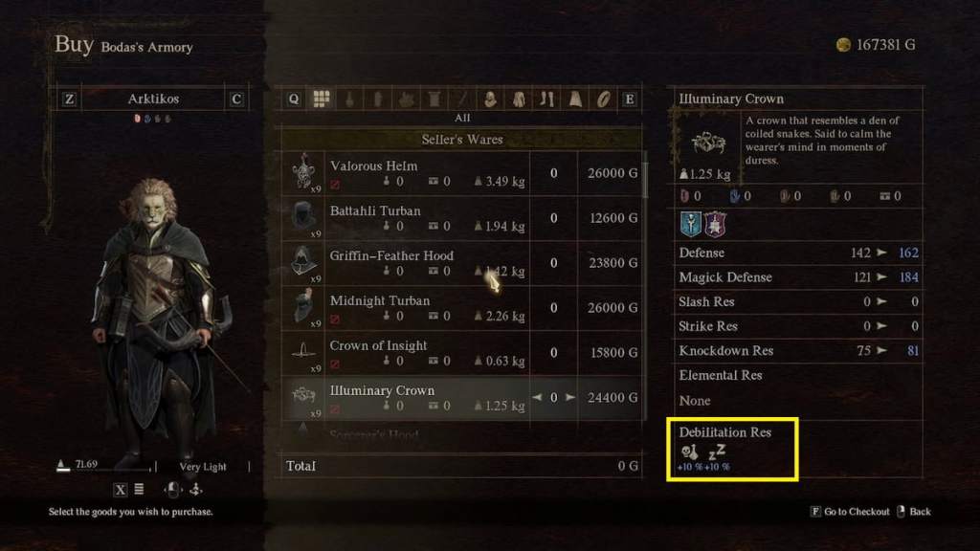Select Crown of Insight in the list
The width and height of the screenshot is (980, 551).
(x=461, y=353)
